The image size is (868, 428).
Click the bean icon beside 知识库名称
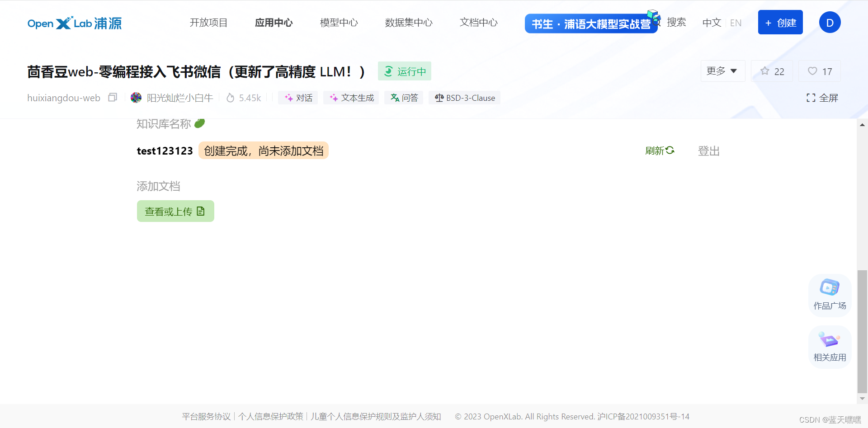click(x=200, y=123)
